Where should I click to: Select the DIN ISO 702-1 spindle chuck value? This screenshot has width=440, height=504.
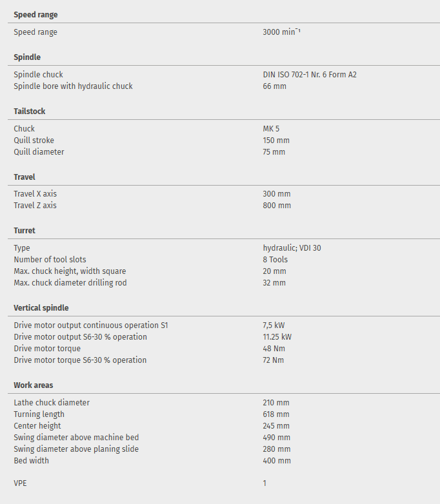[310, 75]
